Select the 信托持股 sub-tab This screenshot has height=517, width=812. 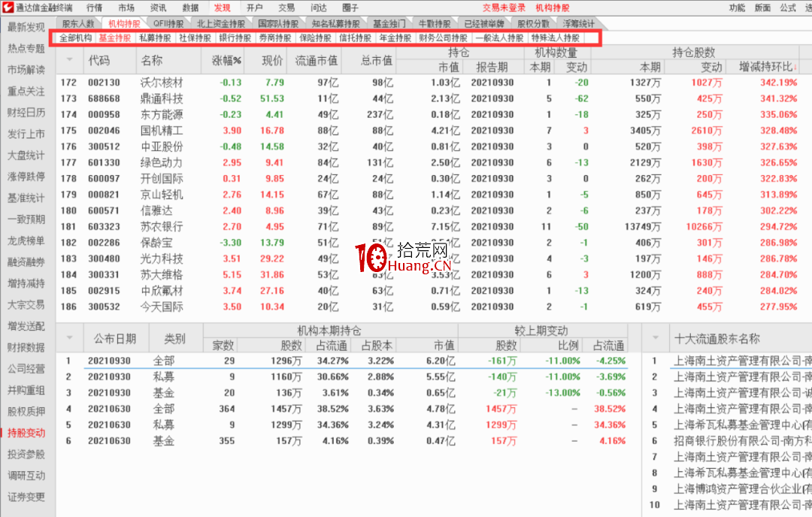pyautogui.click(x=355, y=38)
